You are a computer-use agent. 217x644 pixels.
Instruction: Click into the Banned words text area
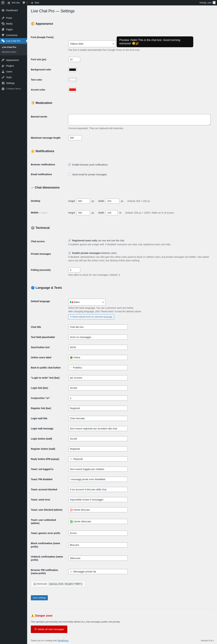139,120
